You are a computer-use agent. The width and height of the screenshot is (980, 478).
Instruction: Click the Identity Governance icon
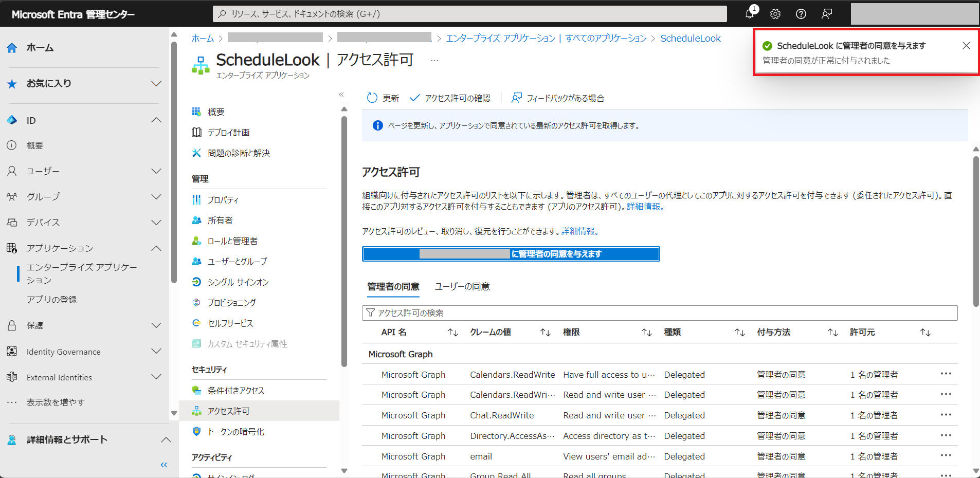pos(12,351)
